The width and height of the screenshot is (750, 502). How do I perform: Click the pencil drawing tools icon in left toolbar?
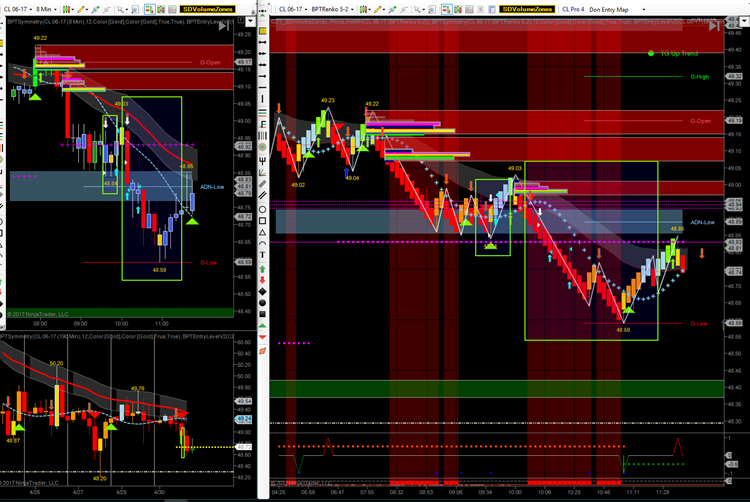[x=82, y=9]
